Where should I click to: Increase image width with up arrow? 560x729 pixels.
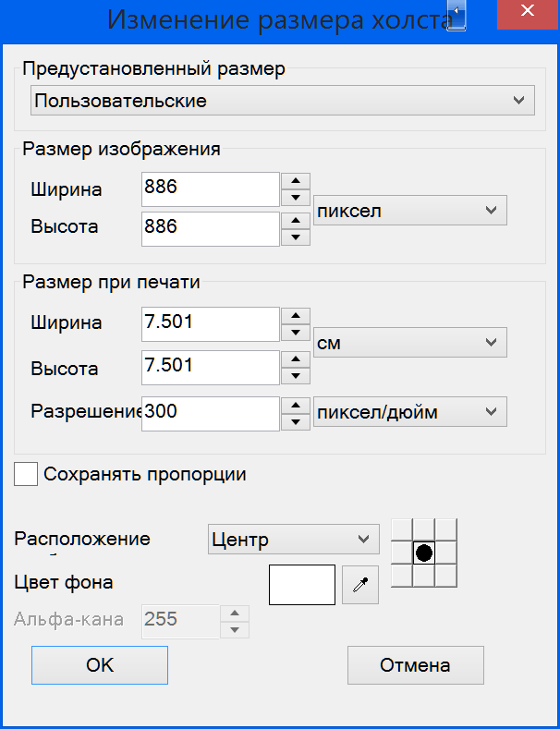pyautogui.click(x=296, y=181)
